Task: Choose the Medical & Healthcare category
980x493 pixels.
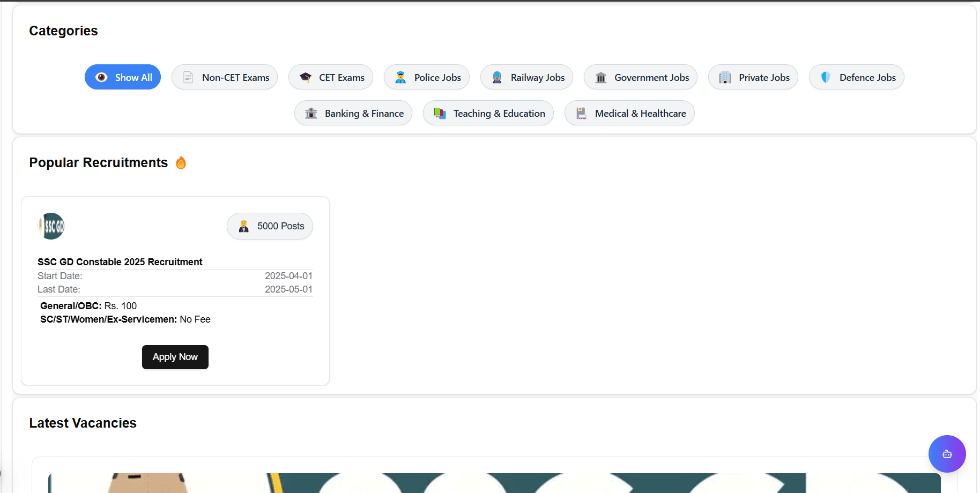Action: click(629, 113)
